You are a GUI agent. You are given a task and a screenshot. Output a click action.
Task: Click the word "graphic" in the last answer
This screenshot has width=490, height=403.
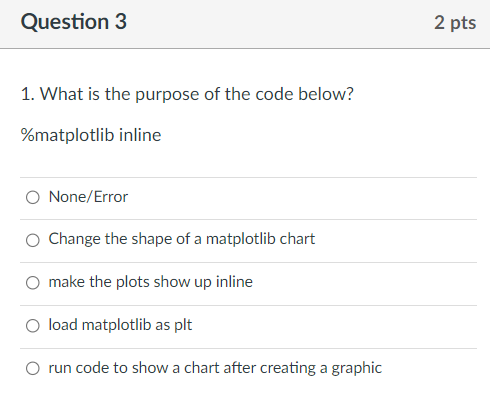[x=356, y=369]
